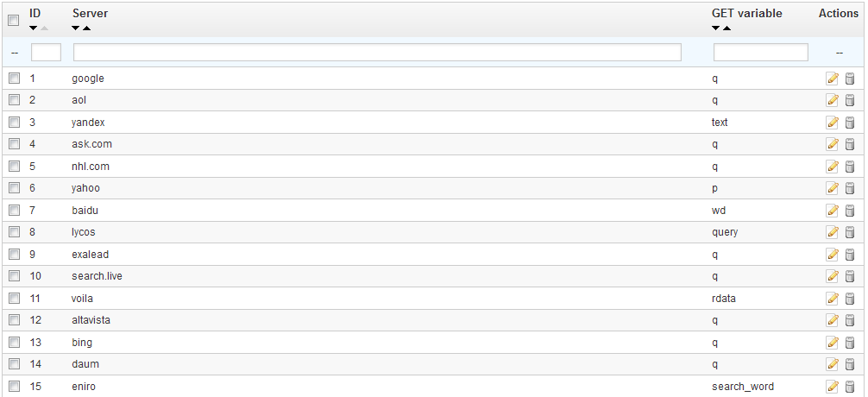Sort GET variable column descending

716,28
